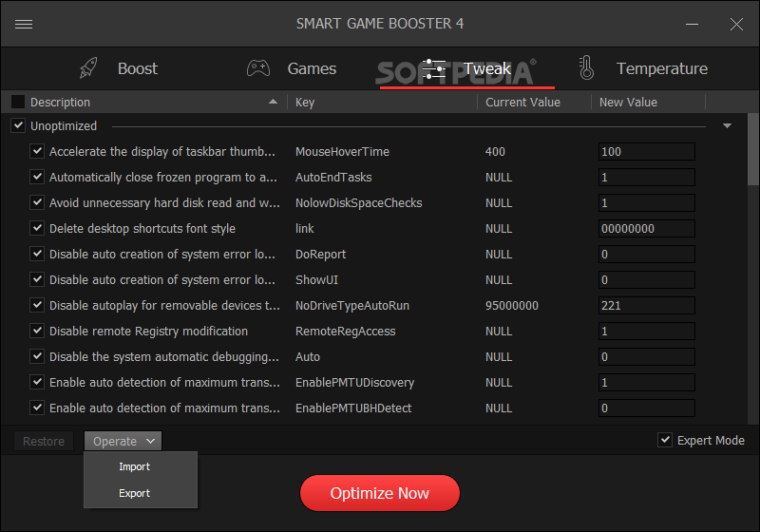This screenshot has height=532, width=760.
Task: Uncheck Accelerate the display of taskbar thumbnails
Action: (37, 151)
